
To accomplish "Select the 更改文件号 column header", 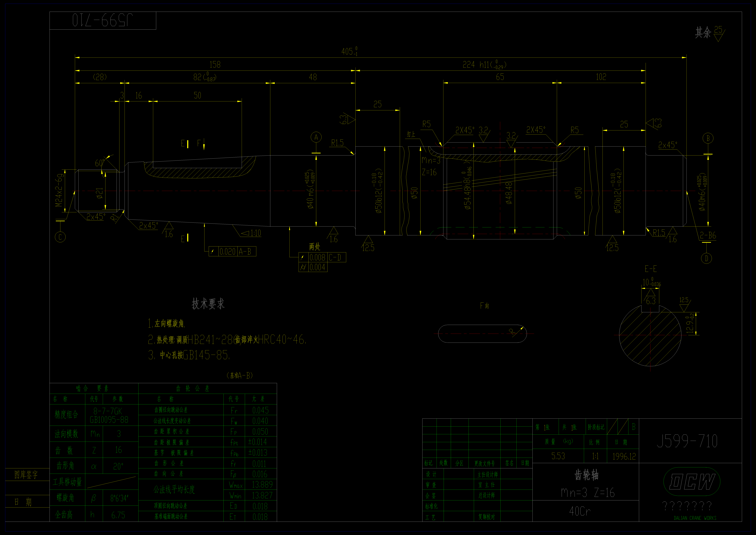I will pos(484,463).
